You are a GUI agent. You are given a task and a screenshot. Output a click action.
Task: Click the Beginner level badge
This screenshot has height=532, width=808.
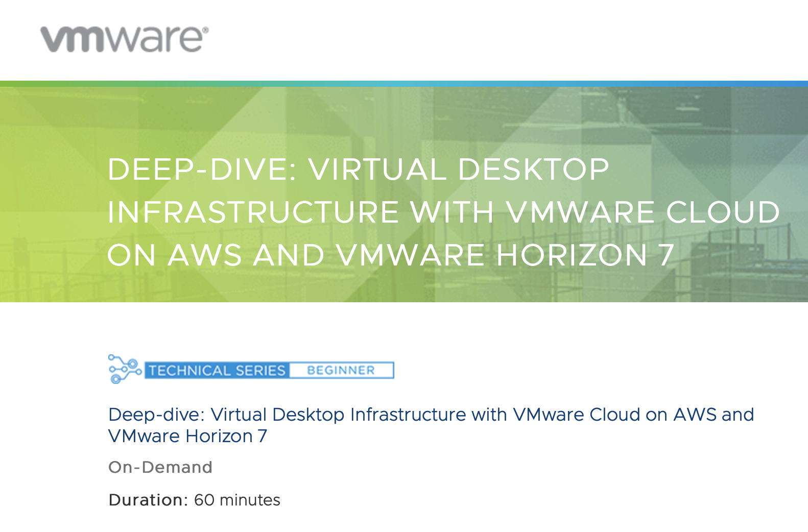tap(342, 370)
